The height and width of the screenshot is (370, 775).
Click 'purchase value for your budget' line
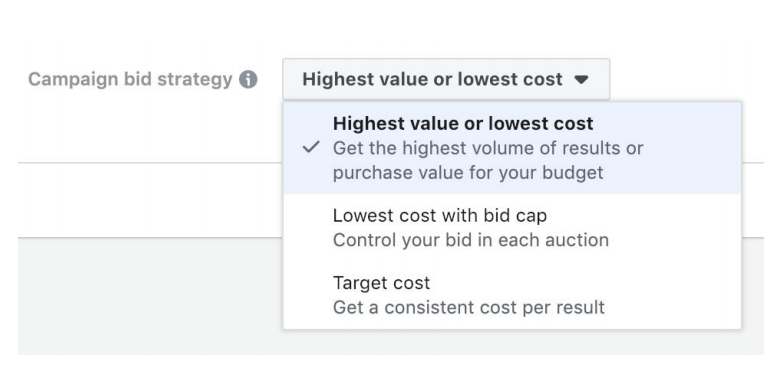coord(468,173)
